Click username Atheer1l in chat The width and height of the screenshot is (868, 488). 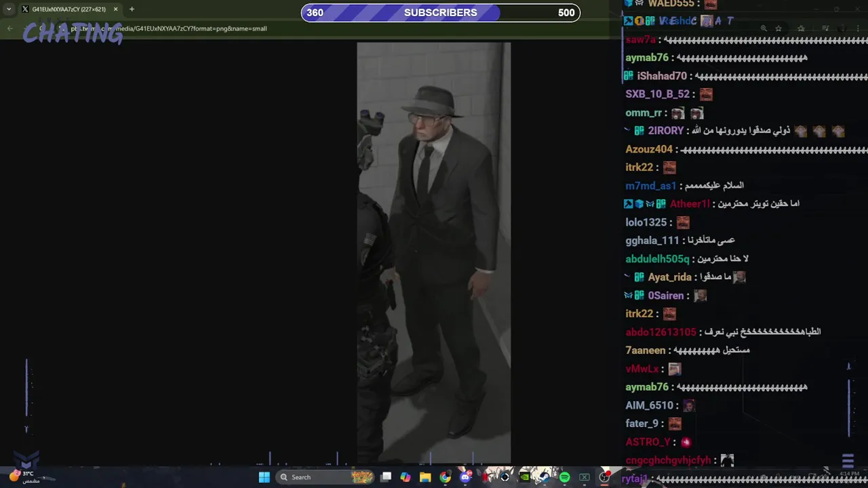[690, 204]
